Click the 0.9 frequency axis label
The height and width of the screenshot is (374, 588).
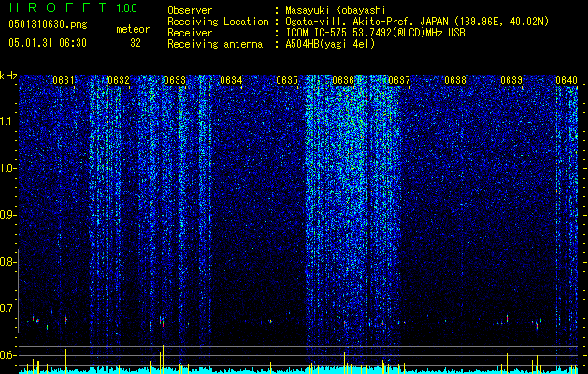coord(7,215)
